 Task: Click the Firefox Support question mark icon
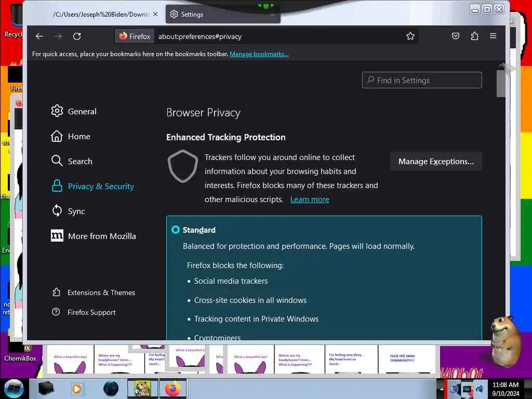[56, 312]
